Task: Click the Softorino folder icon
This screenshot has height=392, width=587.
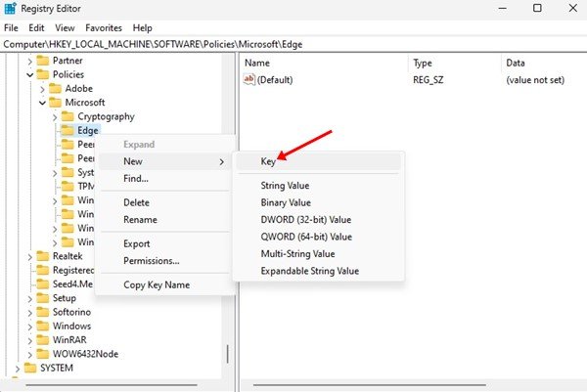Action: (x=43, y=312)
